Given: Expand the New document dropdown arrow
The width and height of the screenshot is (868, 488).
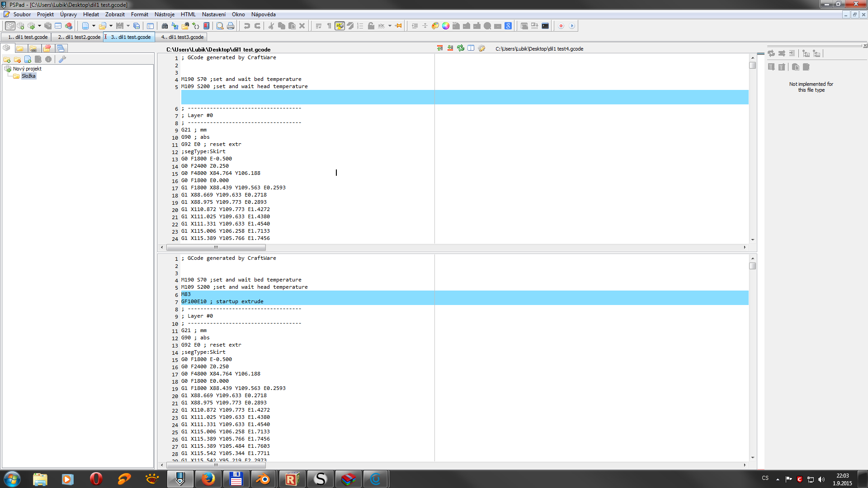Looking at the screenshot, I should (94, 26).
